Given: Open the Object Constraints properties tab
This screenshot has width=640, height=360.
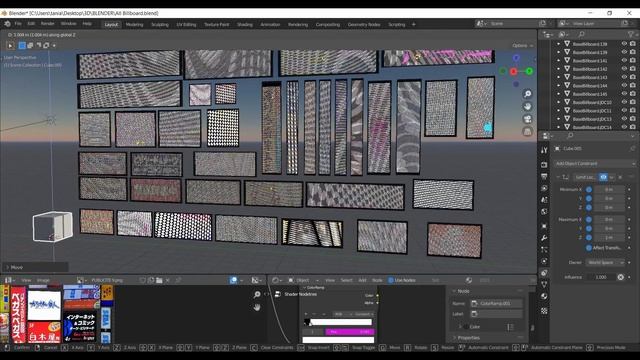Looking at the screenshot, I should coord(544,273).
